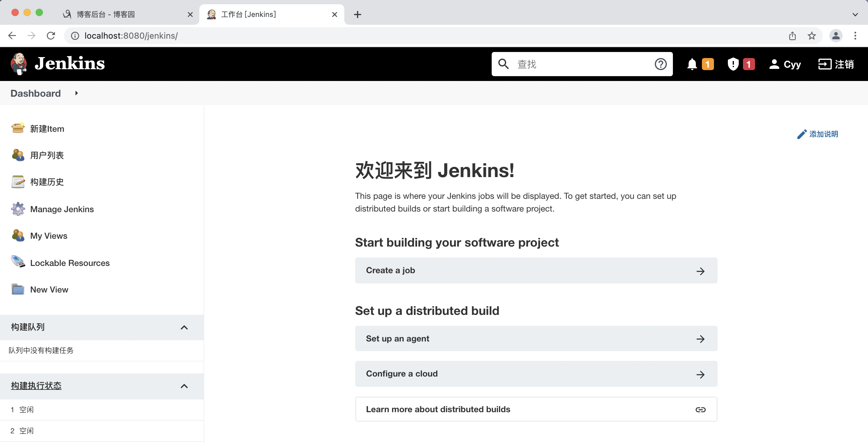Screen dimensions: 868x443
Task: Open the notification bell icon
Action: [x=692, y=64]
